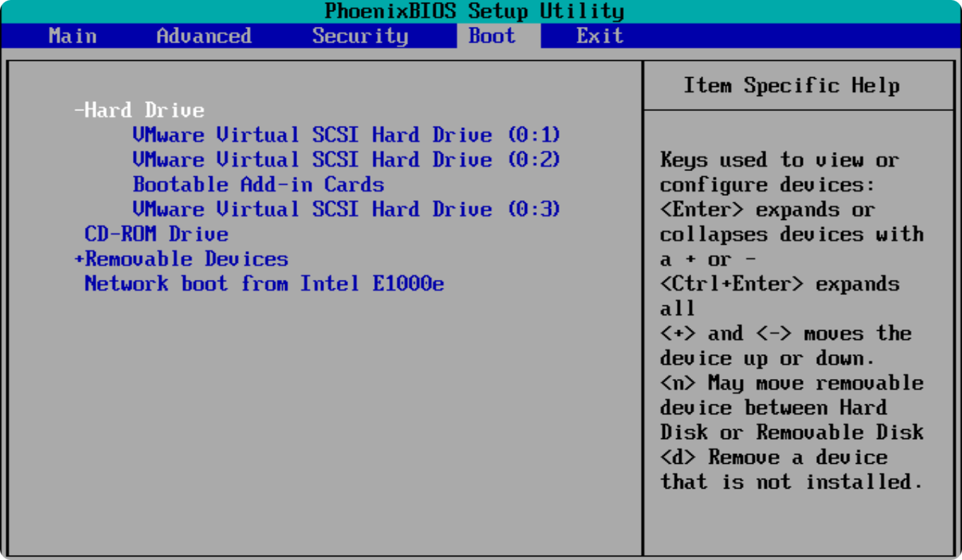The height and width of the screenshot is (560, 962).
Task: Select Bootable Add-in Cards entry
Action: click(x=258, y=185)
